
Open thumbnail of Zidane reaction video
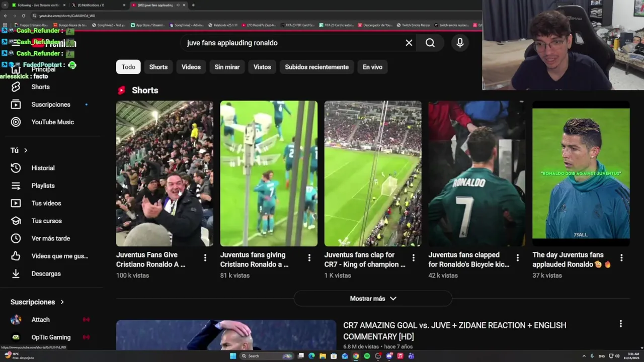[226, 335]
